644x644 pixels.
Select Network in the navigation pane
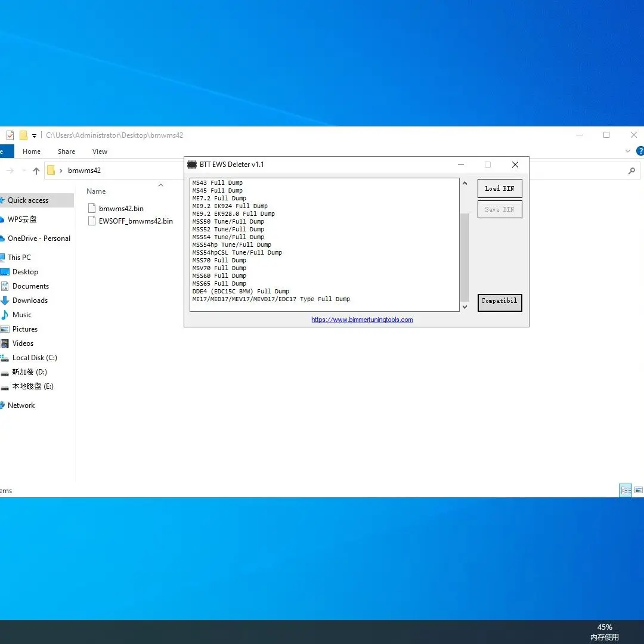(21, 405)
